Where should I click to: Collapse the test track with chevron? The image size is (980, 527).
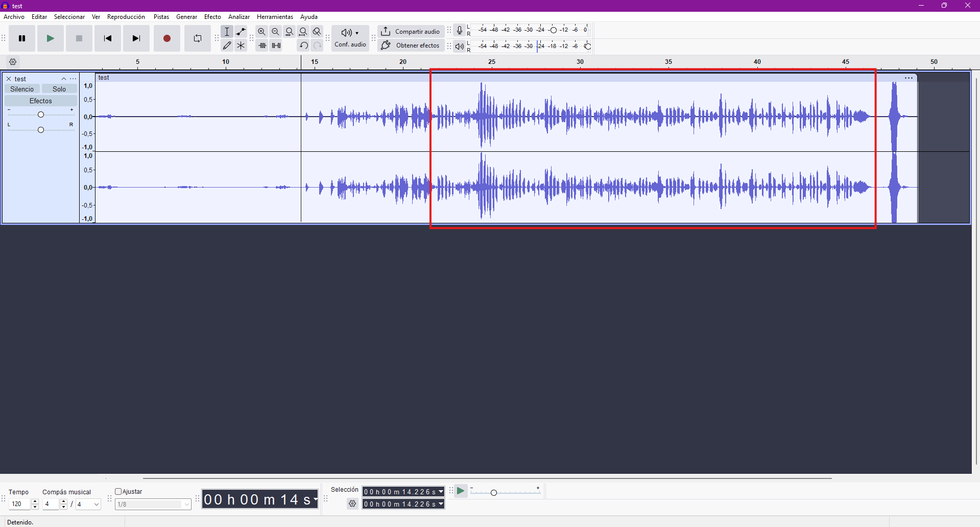(64, 79)
